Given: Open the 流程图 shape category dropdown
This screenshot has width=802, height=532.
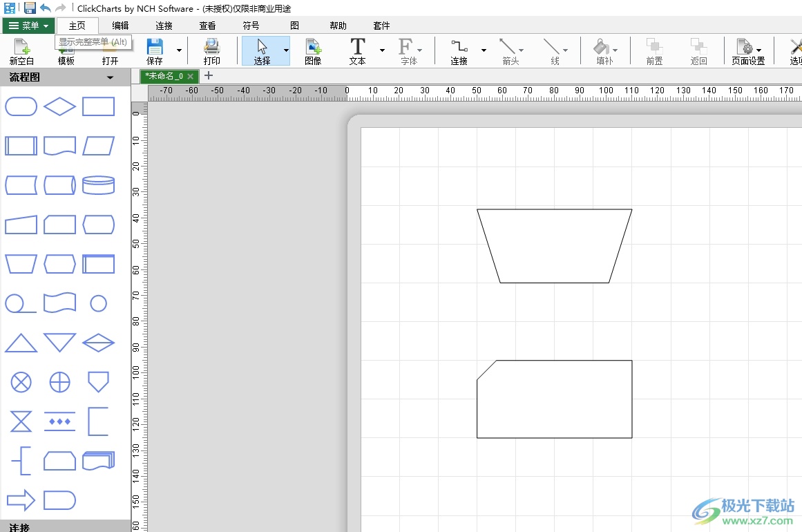Looking at the screenshot, I should click(x=110, y=78).
